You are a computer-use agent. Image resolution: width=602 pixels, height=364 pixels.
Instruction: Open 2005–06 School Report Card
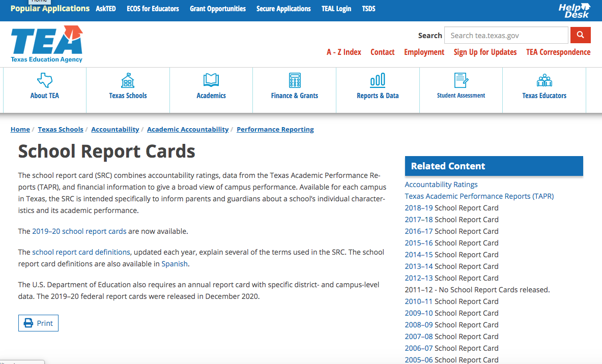[x=418, y=360]
